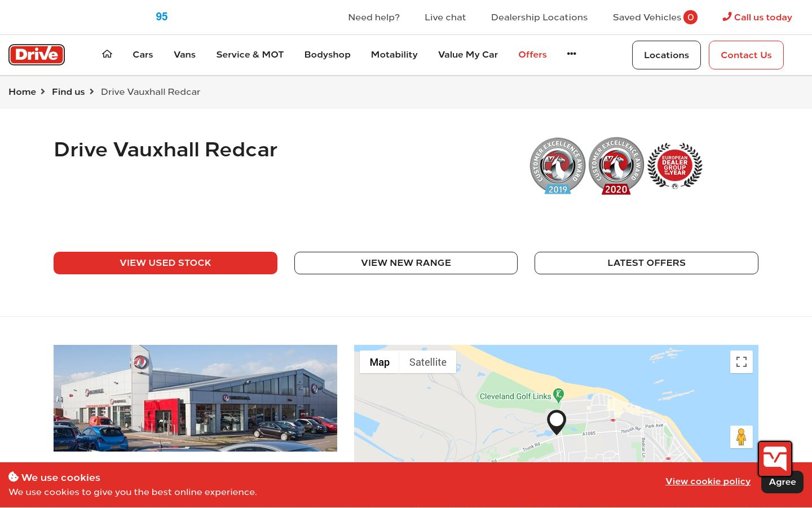
Task: Agree to cookies
Action: [x=782, y=483]
